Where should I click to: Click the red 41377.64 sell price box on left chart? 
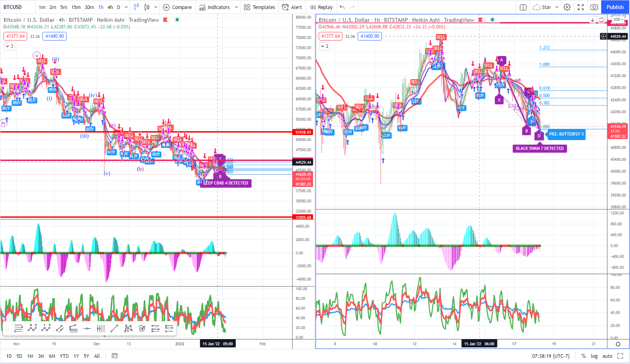(15, 36)
